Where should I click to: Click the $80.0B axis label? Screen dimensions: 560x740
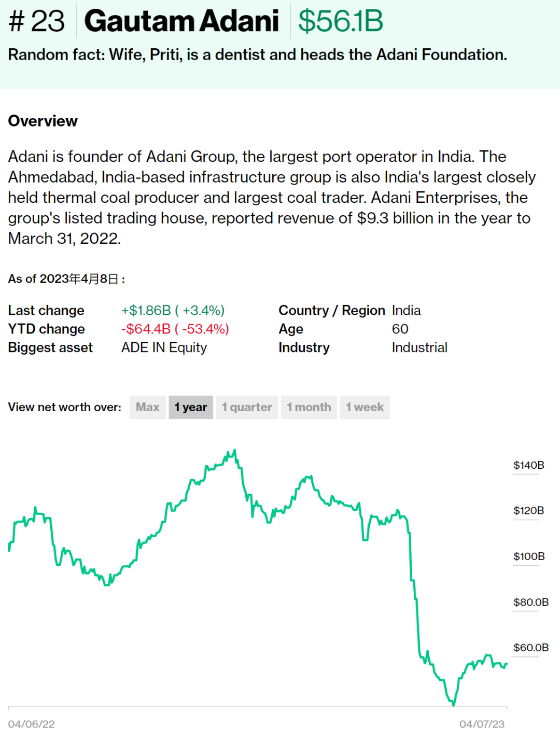coord(530,602)
